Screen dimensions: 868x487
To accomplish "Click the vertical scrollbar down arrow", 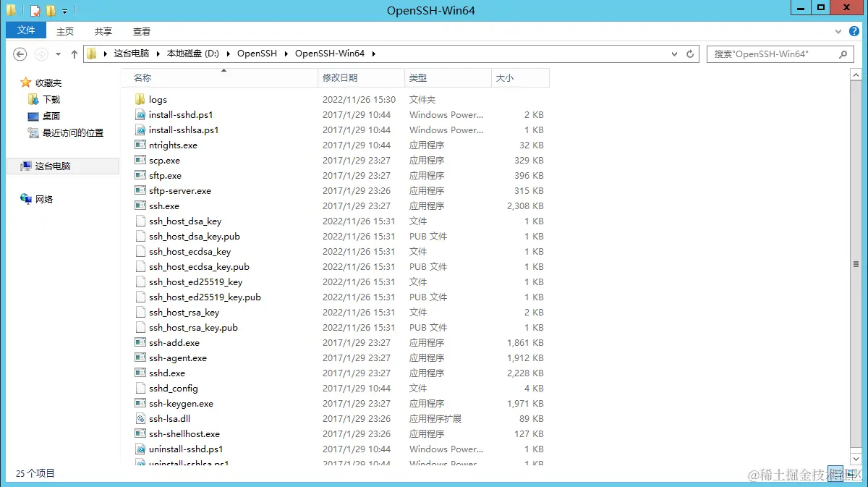I will (x=856, y=459).
